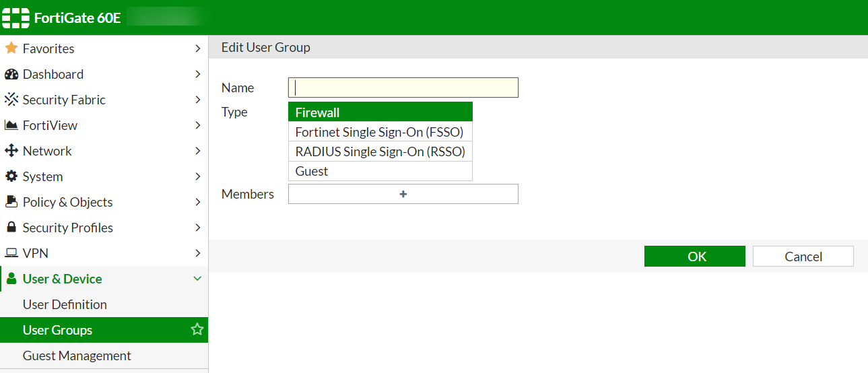
Task: Choose RADIUS Single Sign-On (RSSO) type
Action: pos(380,151)
